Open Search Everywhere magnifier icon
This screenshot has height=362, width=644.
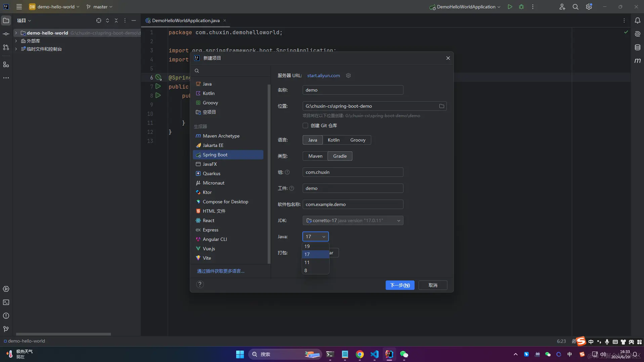(575, 7)
